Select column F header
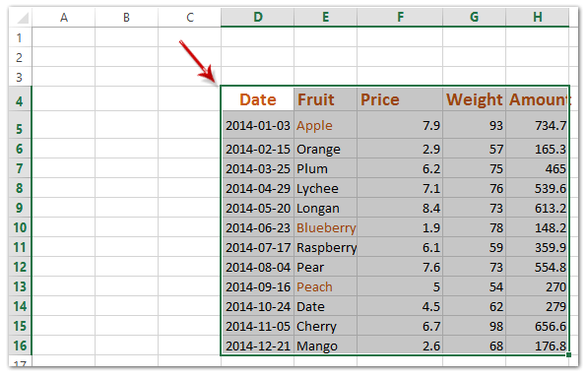 click(x=400, y=18)
